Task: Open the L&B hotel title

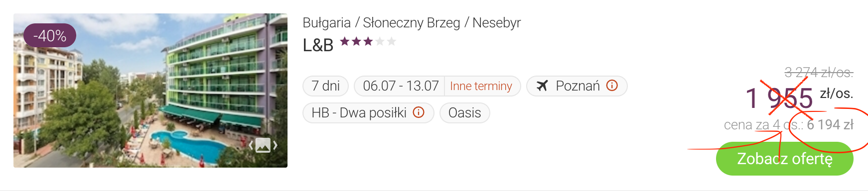Action: 318,45
